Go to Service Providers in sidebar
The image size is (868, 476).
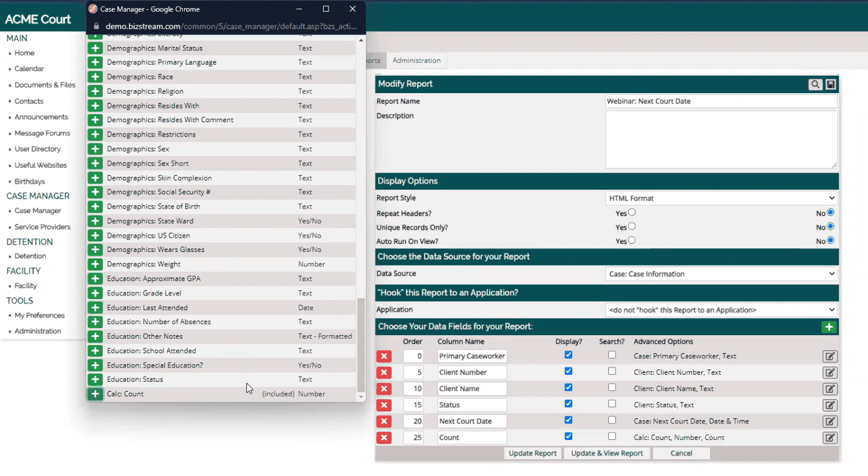click(42, 227)
